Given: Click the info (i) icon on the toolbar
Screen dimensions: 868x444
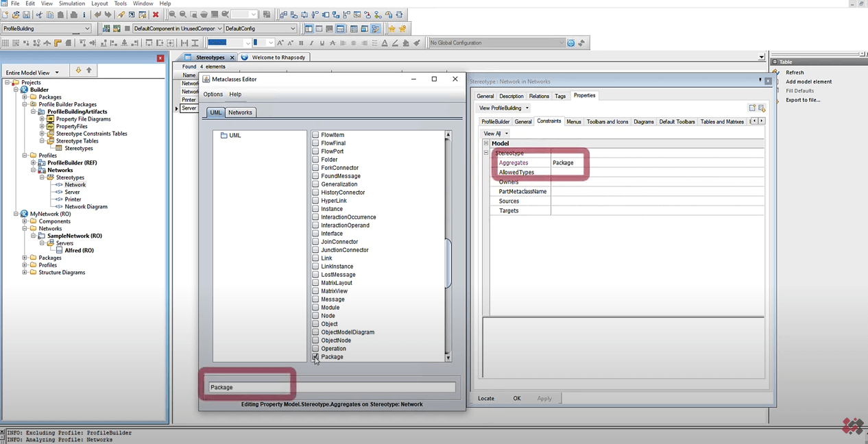Looking at the screenshot, I should (84, 14).
